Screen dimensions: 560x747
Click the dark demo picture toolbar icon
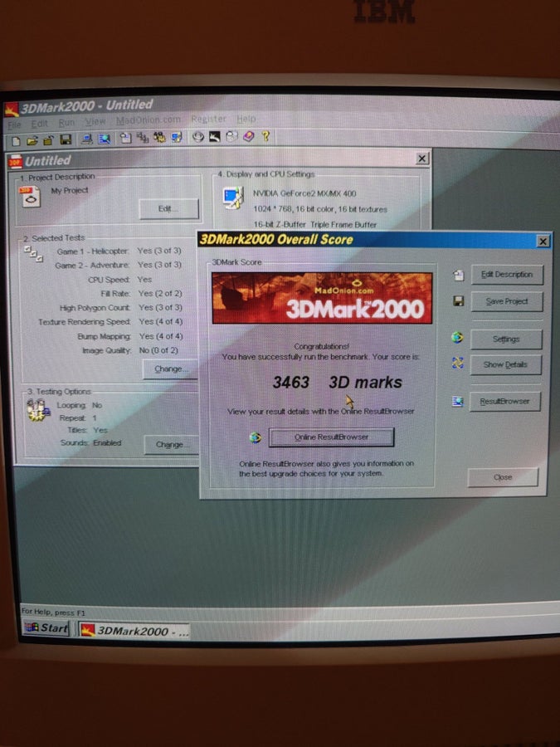coord(215,137)
